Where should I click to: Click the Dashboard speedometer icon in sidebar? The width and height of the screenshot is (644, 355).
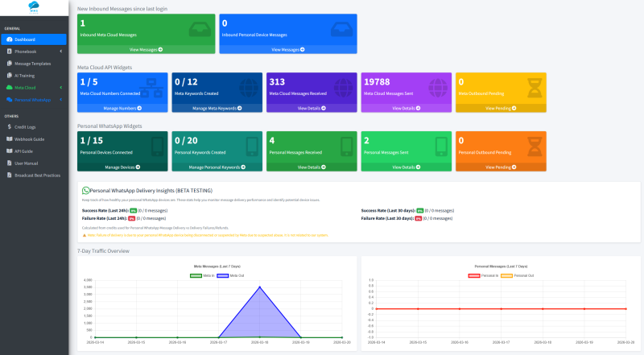point(9,39)
